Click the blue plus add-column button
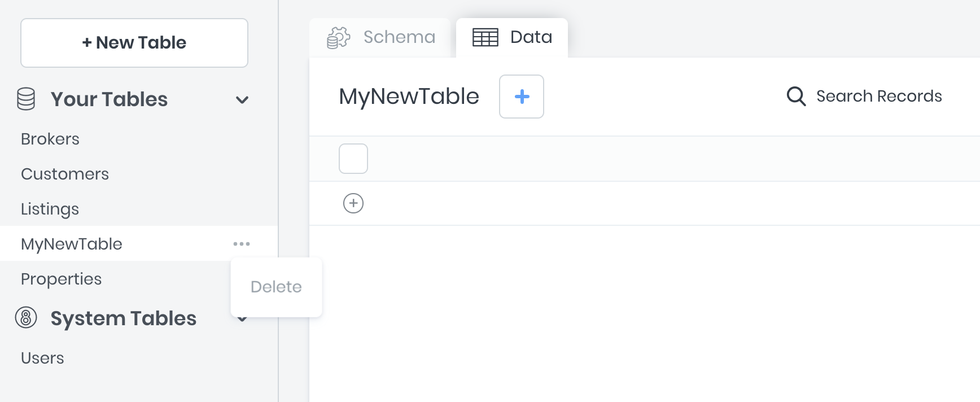The width and height of the screenshot is (980, 402). click(x=522, y=97)
